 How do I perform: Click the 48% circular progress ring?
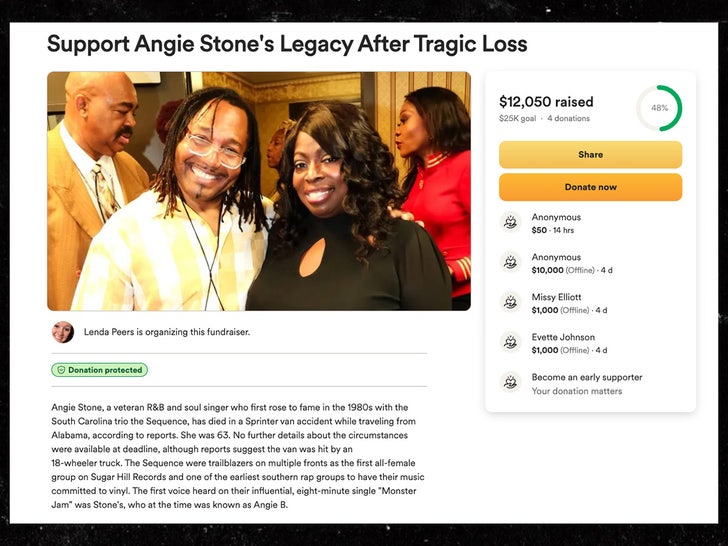pyautogui.click(x=659, y=108)
